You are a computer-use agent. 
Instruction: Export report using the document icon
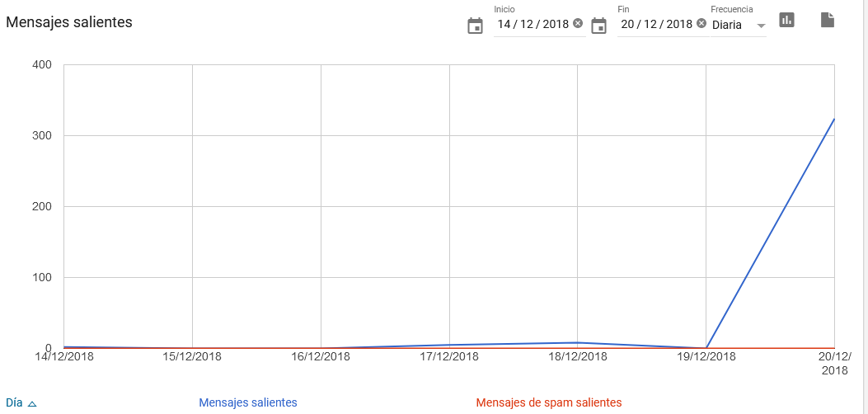[x=828, y=20]
